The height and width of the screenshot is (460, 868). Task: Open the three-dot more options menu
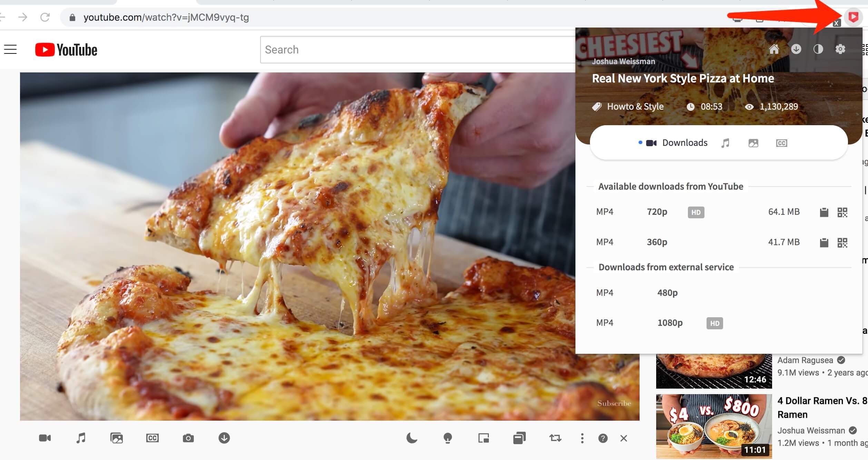pos(582,438)
